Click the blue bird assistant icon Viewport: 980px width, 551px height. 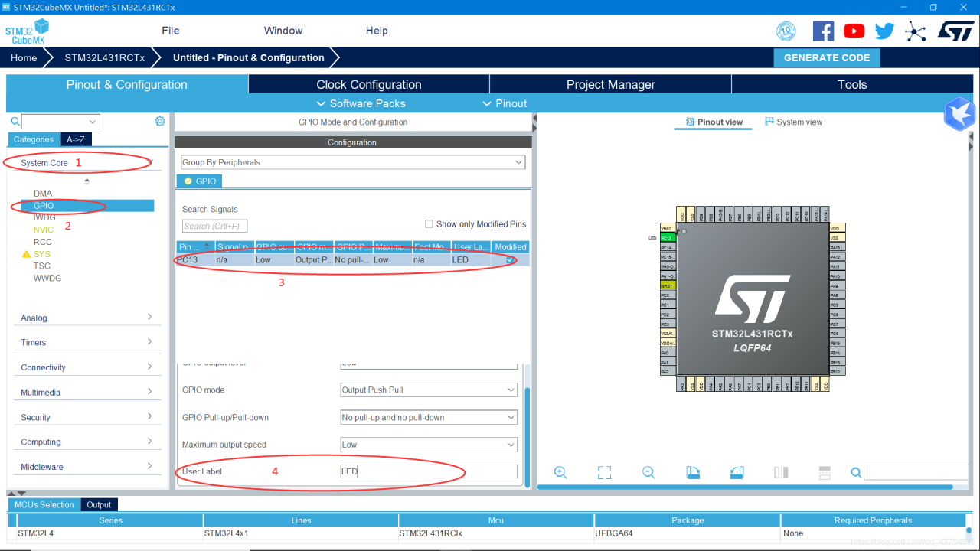coord(959,114)
